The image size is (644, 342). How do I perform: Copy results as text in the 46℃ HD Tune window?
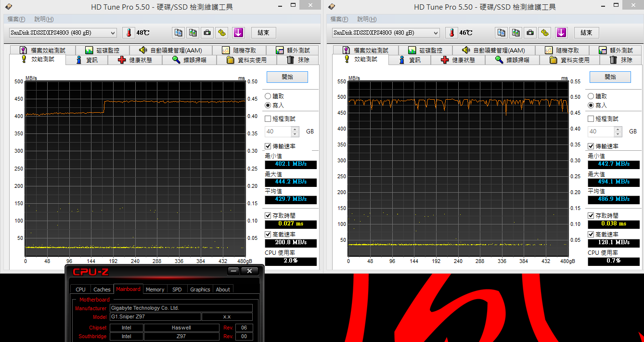tap(502, 33)
